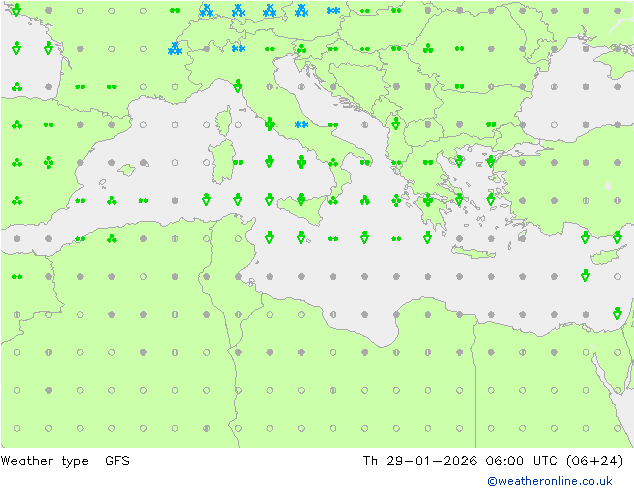634x490 pixels.
Task: Click the green shower symbol on the Genoa coast
Action: pyautogui.click(x=238, y=86)
